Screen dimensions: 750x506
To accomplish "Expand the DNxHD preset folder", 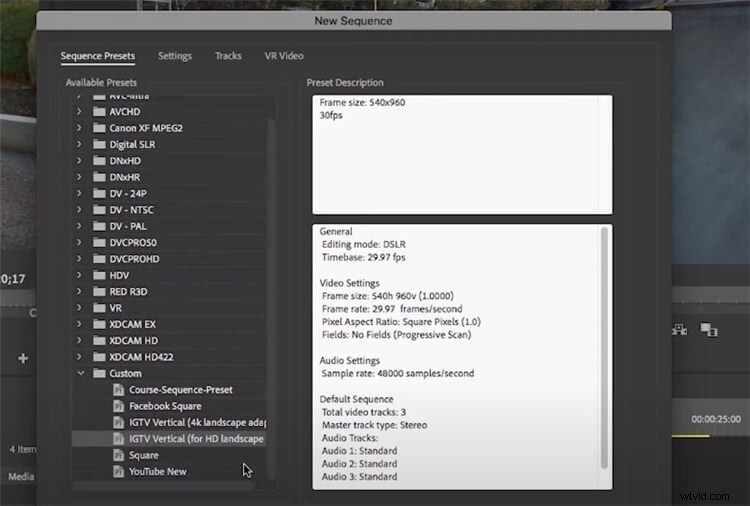I will pos(79,161).
